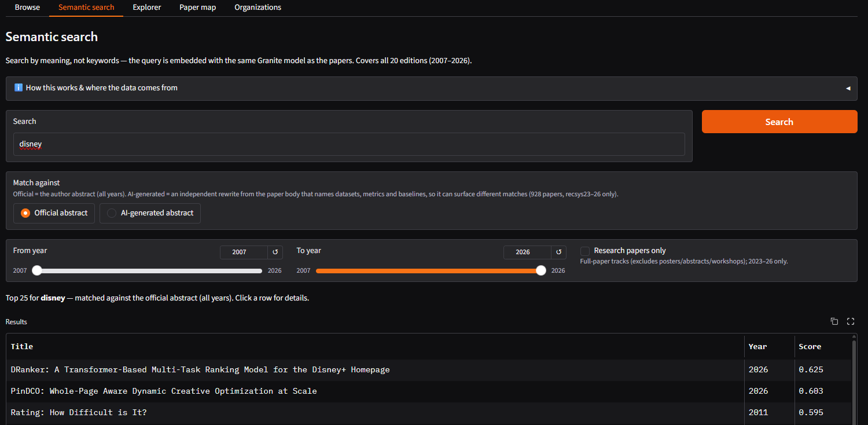Click the accordion collapse arrow icon
The width and height of the screenshot is (868, 425).
[848, 88]
